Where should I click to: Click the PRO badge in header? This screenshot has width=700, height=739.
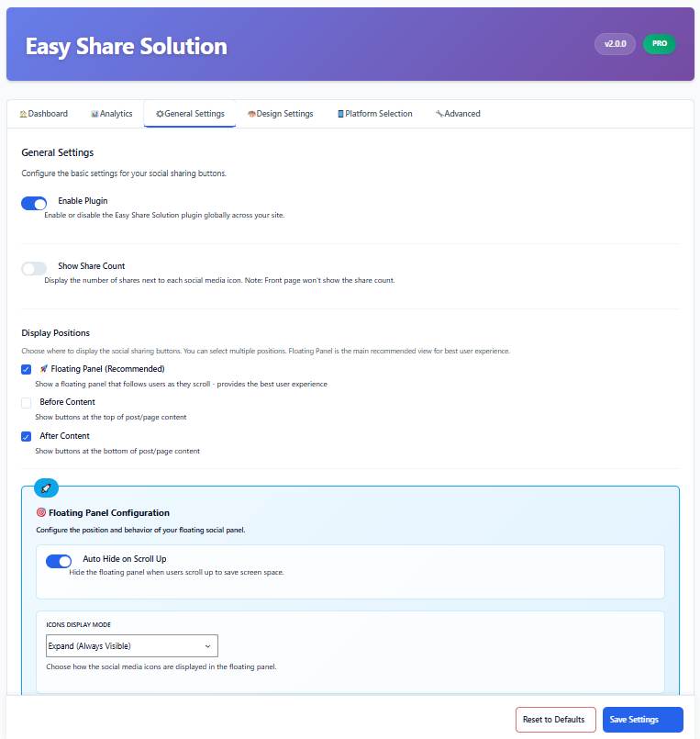(659, 43)
